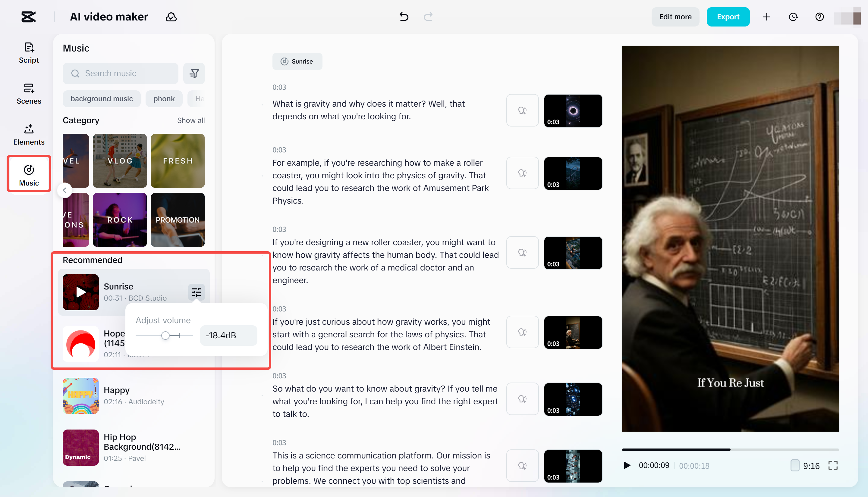The image size is (868, 497).
Task: Tick the checkbox beside the 9:16 ratio
Action: click(795, 465)
